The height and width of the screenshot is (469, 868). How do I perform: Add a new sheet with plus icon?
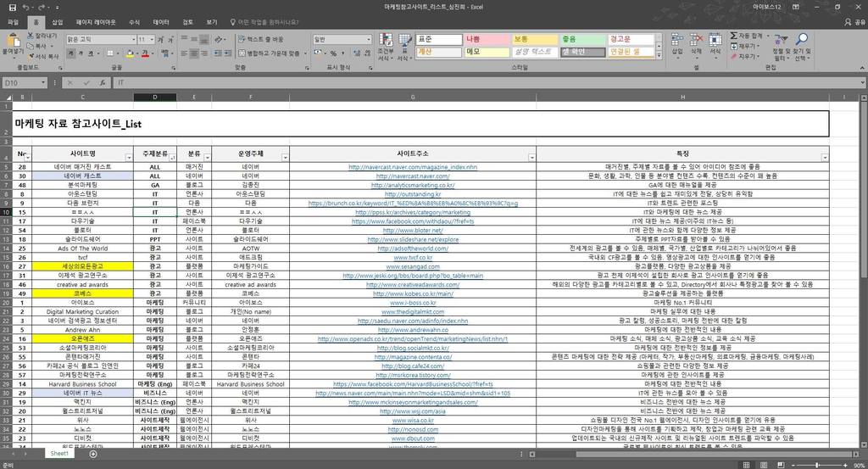click(x=93, y=454)
